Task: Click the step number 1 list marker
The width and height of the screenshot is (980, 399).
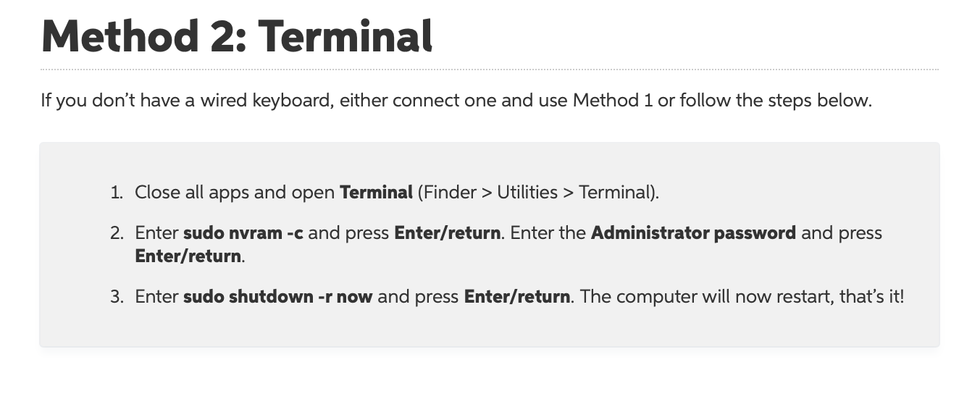Action: pyautogui.click(x=117, y=193)
